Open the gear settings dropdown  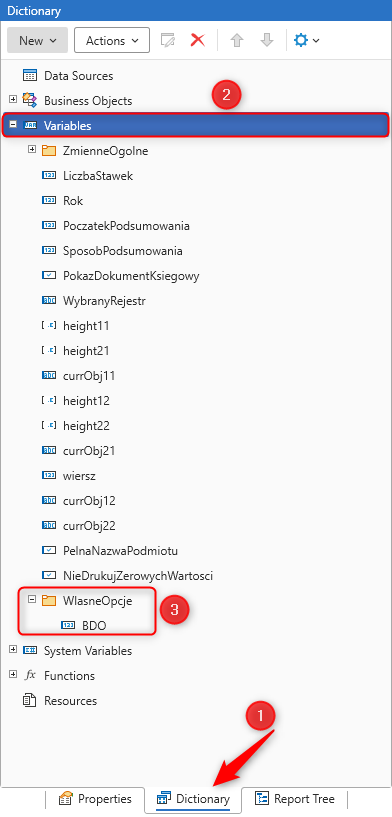307,40
